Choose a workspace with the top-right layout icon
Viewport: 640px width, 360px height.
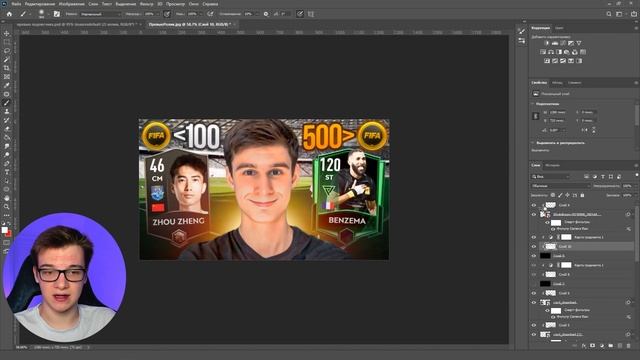point(619,14)
